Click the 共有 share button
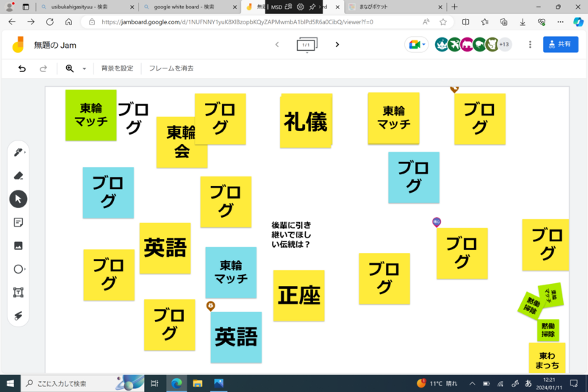The image size is (588, 392). 560,45
